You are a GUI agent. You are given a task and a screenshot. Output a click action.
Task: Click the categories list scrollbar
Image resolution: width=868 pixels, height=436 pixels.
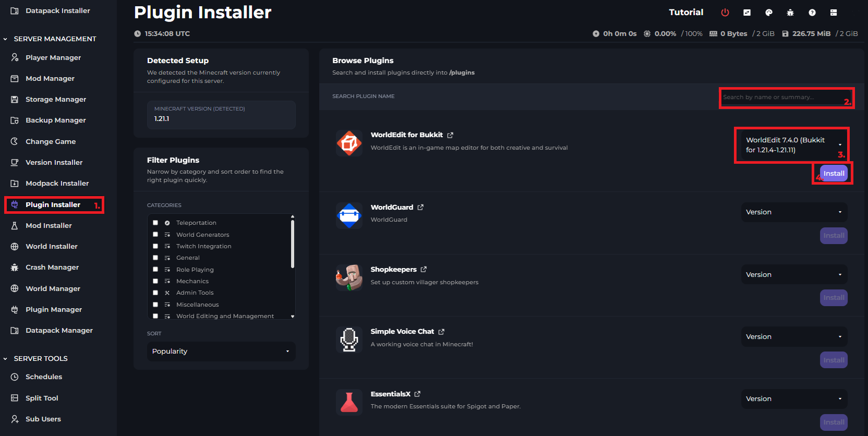(293, 244)
